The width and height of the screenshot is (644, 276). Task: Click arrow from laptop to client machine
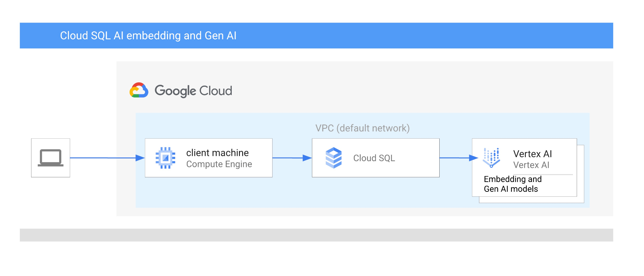point(107,158)
